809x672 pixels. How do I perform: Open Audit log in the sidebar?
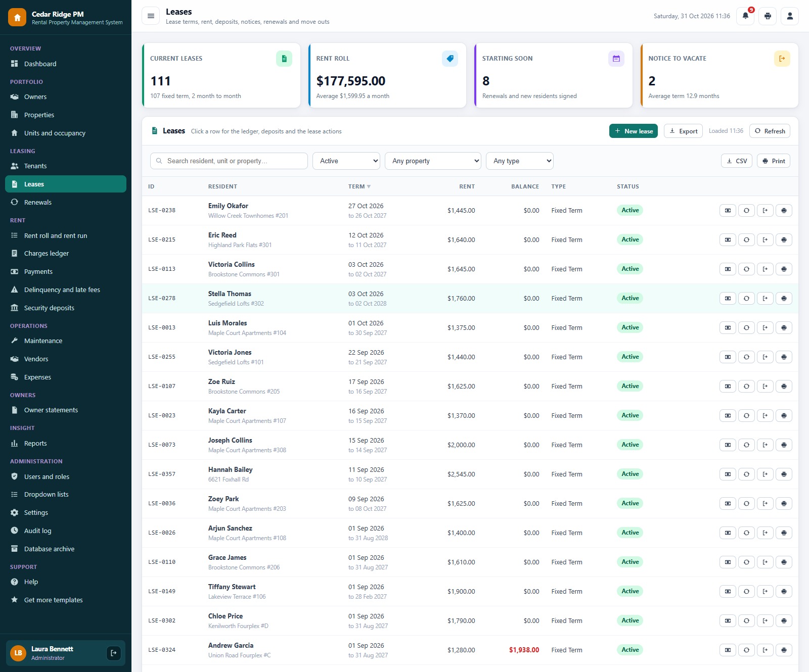[66, 531]
